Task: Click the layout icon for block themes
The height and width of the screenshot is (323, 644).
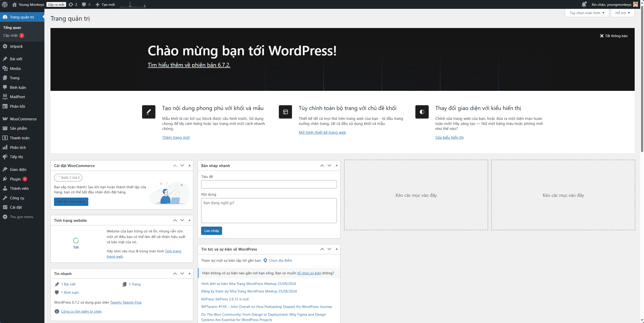Action: pos(285,112)
